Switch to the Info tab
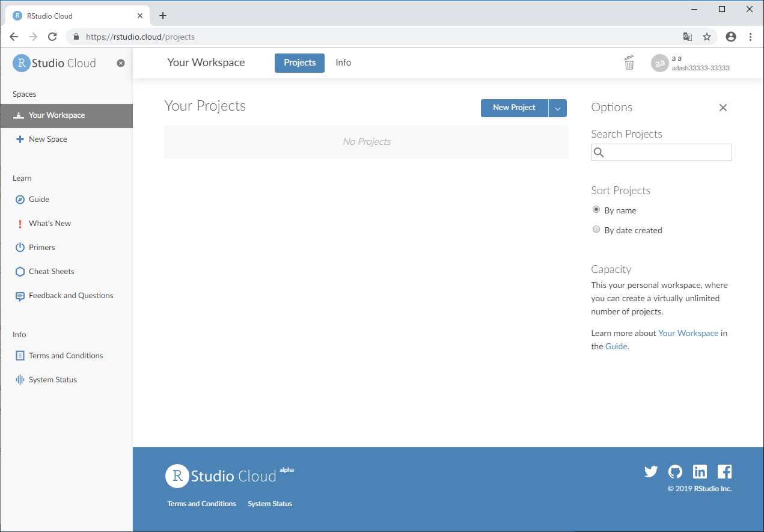Screen dimensions: 764x532 pyautogui.click(x=343, y=63)
